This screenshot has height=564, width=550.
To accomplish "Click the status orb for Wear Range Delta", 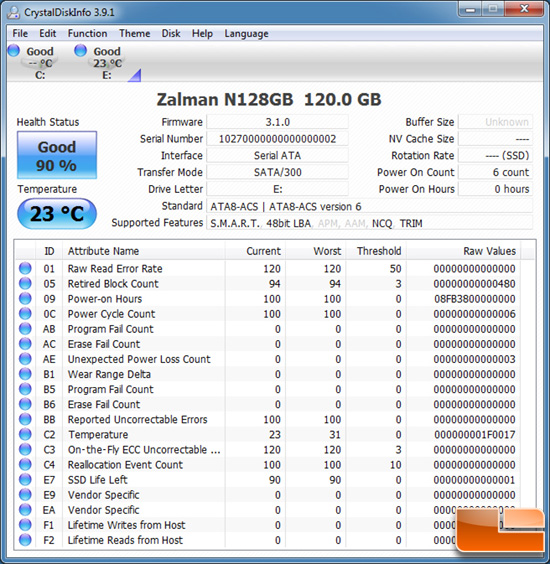I will click(x=25, y=374).
